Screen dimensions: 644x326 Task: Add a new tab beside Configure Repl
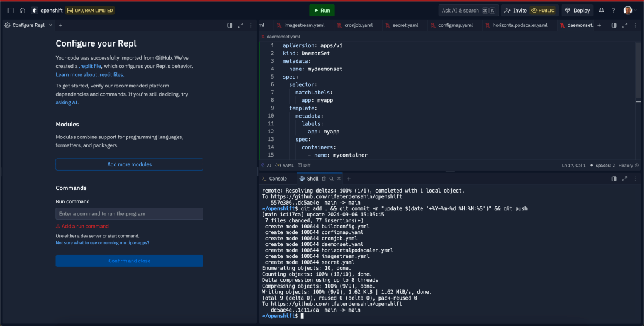[60, 25]
